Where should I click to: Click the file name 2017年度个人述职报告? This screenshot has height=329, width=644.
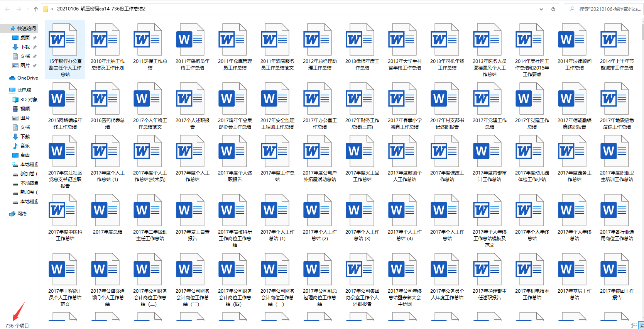pos(235,176)
